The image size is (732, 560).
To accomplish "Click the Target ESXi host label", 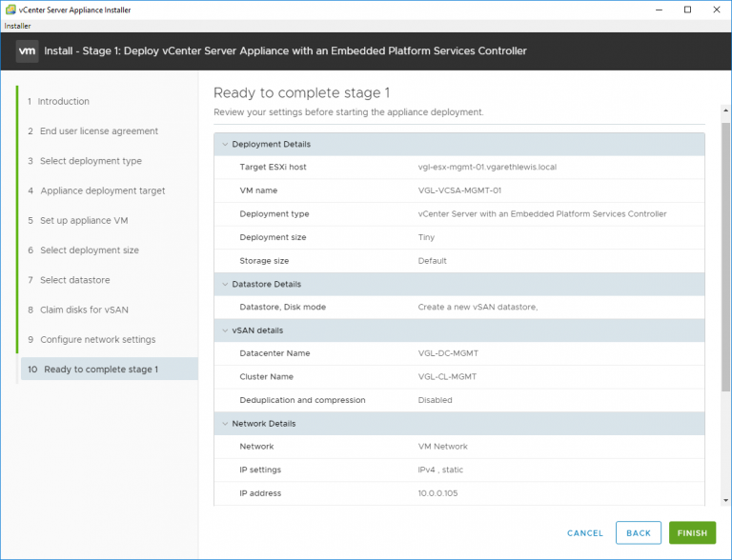I will point(273,167).
